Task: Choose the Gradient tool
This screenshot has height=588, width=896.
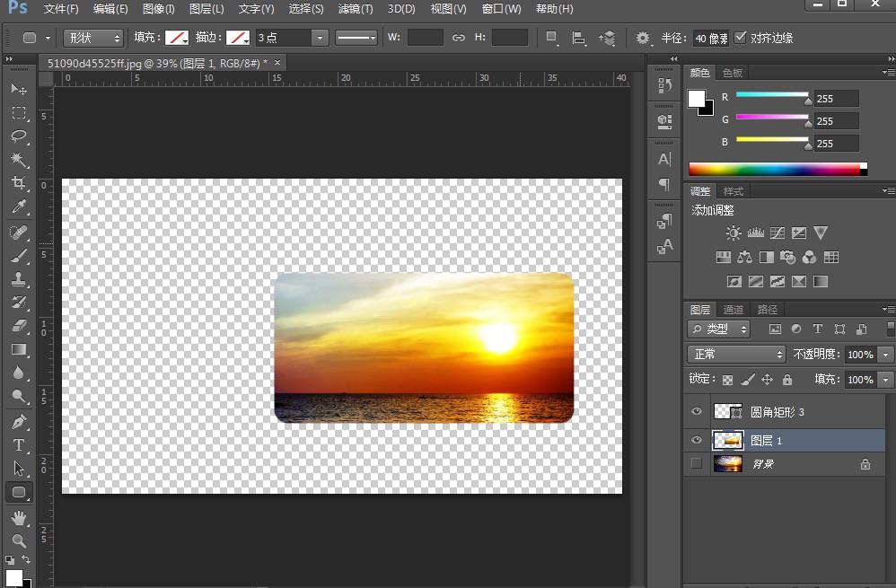Action: 19,349
